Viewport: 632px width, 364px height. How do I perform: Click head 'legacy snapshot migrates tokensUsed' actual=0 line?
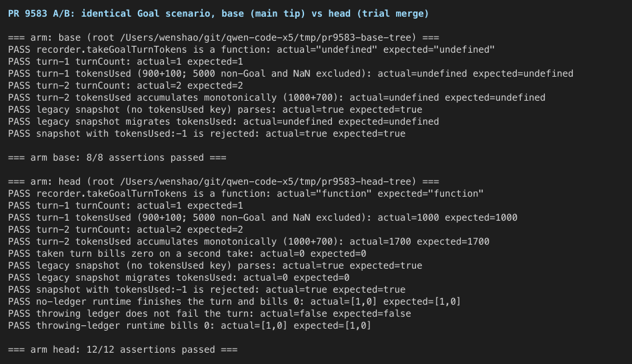(x=179, y=277)
